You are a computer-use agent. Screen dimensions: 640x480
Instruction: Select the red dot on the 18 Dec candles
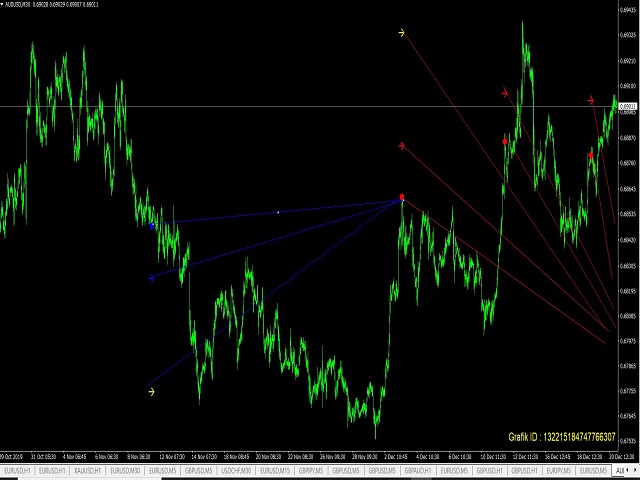click(591, 155)
